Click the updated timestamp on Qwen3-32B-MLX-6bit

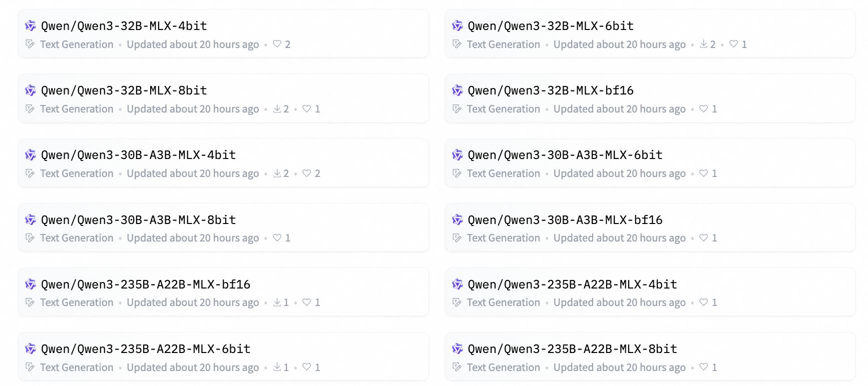(x=619, y=44)
